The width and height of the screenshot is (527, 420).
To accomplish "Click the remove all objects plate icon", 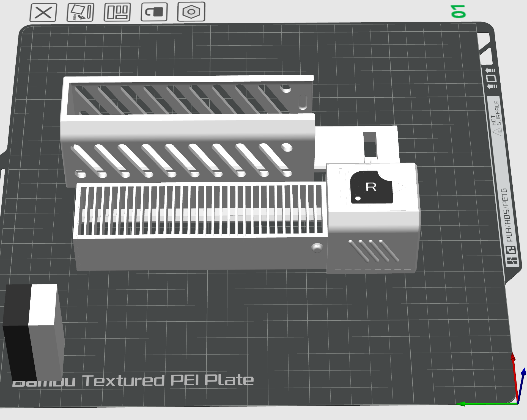I will pyautogui.click(x=43, y=13).
